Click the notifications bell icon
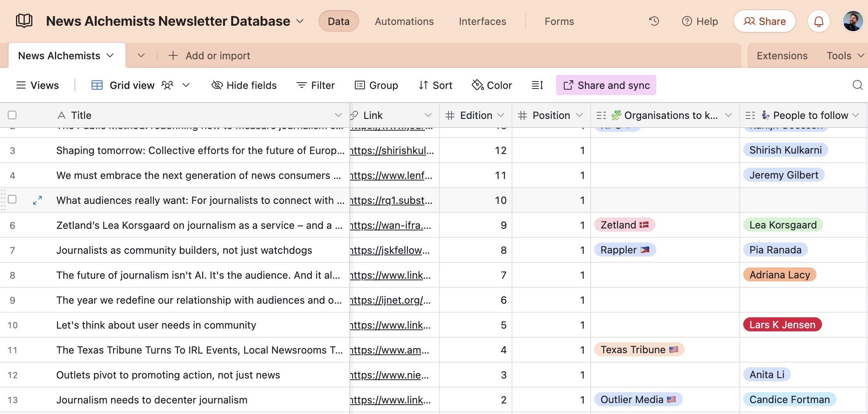Viewport: 868px width, 414px height. [818, 21]
